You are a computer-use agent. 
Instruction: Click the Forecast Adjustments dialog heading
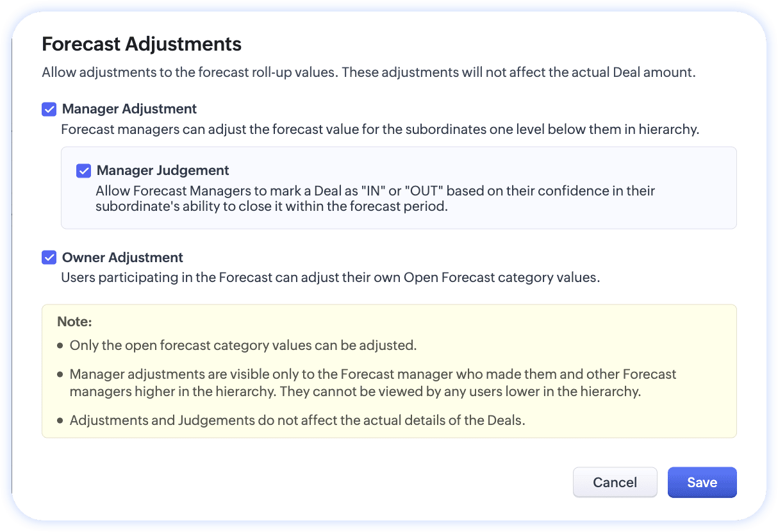tap(142, 44)
